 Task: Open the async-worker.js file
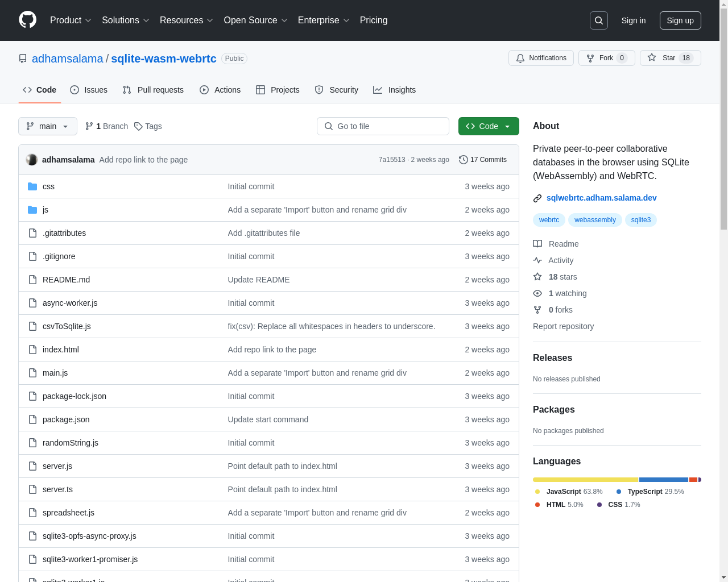[x=70, y=303]
